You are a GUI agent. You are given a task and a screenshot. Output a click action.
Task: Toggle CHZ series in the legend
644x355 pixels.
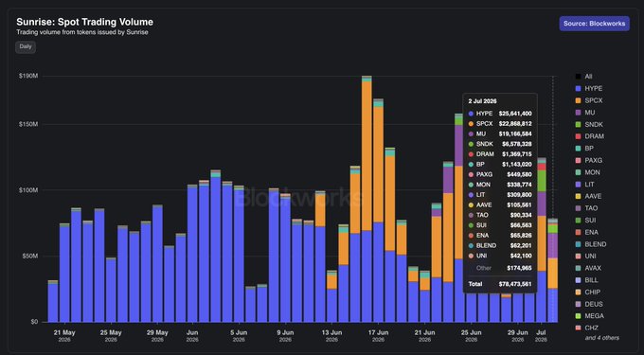[586, 328]
